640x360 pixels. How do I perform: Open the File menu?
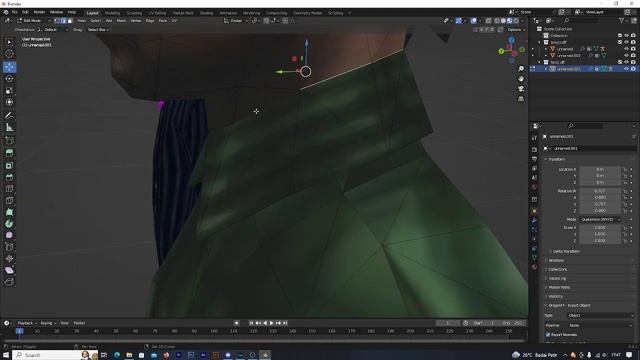[15, 12]
